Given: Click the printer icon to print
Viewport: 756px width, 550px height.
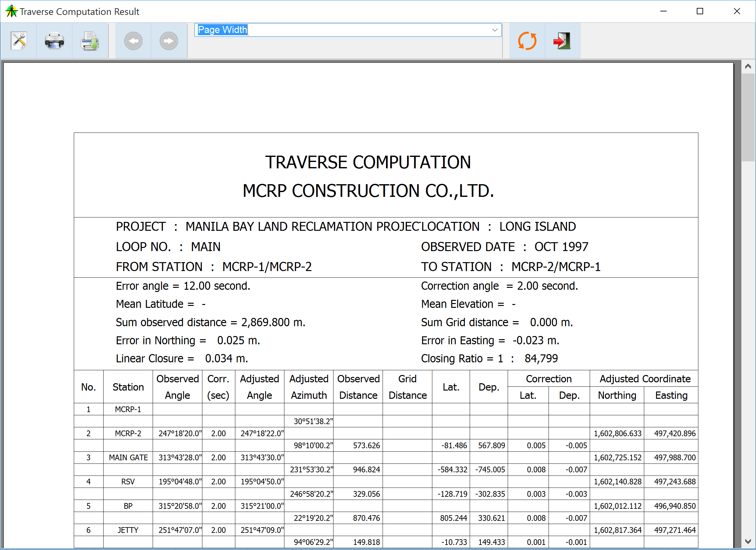Looking at the screenshot, I should point(54,41).
